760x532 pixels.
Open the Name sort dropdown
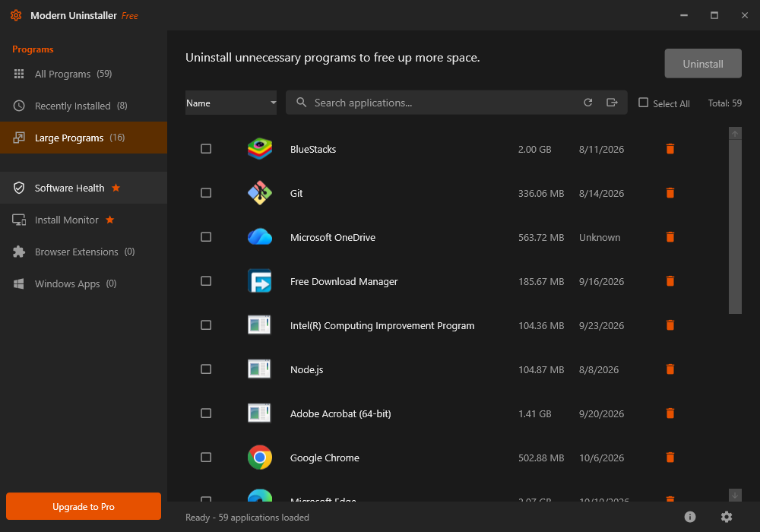point(231,103)
